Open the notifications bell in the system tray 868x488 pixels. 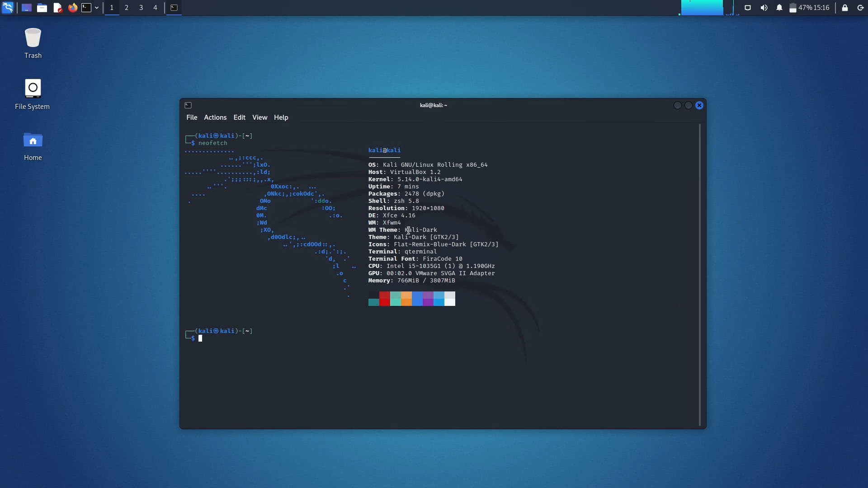coord(779,7)
